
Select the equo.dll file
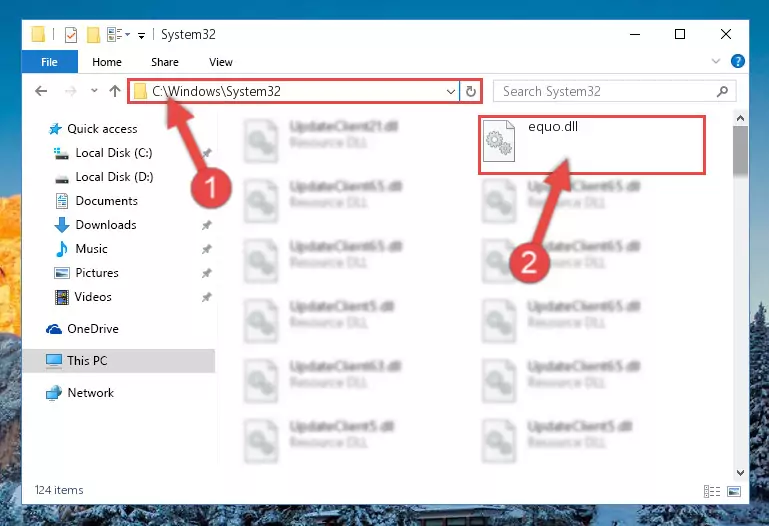(x=592, y=145)
